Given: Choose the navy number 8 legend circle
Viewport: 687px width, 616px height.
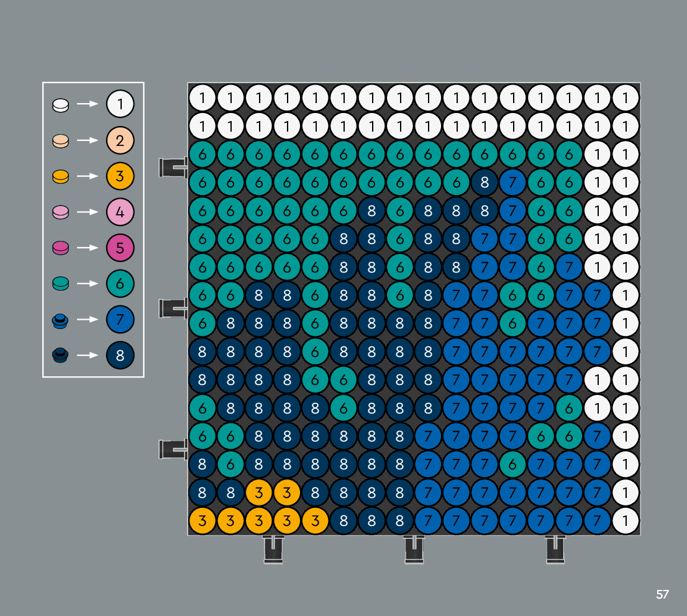Looking at the screenshot, I should (120, 355).
